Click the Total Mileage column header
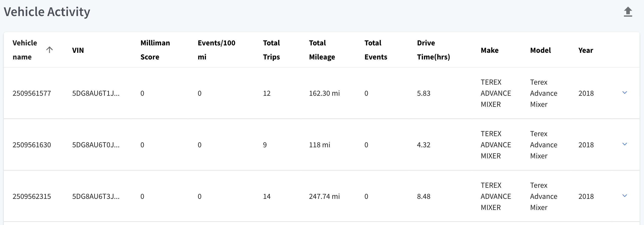 tap(322, 50)
